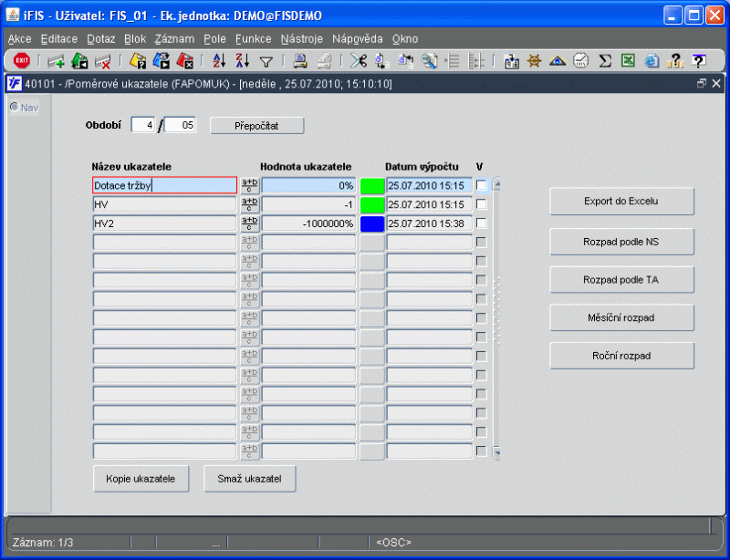Restore the inner 40101 form window
The height and width of the screenshot is (560, 730).
pyautogui.click(x=702, y=83)
